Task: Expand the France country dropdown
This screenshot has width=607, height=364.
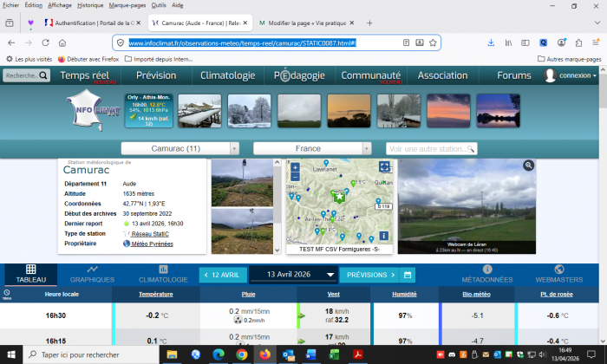Action: pyautogui.click(x=314, y=148)
